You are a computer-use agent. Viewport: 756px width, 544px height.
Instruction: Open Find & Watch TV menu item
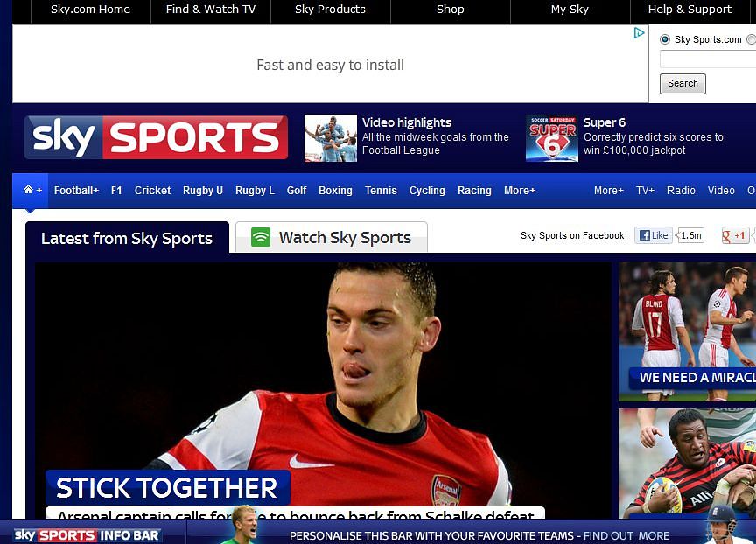click(x=211, y=9)
